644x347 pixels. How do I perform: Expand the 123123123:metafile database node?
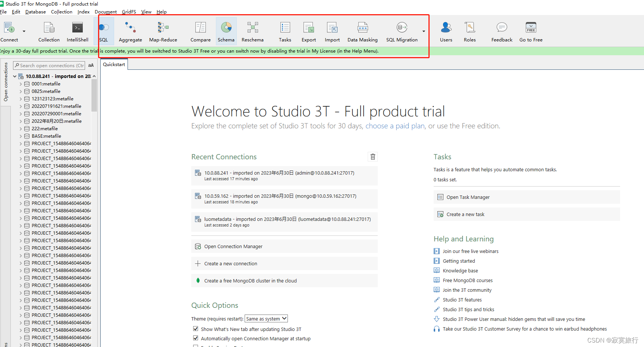(21, 99)
